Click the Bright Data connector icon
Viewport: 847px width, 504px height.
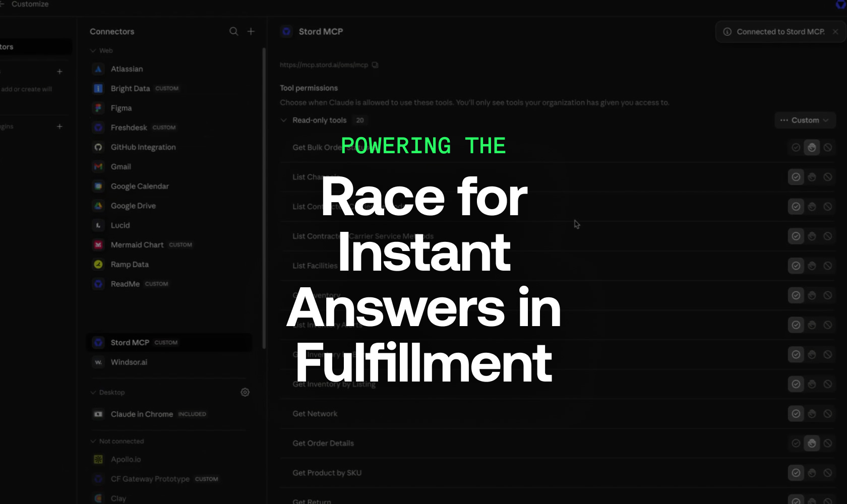[98, 89]
